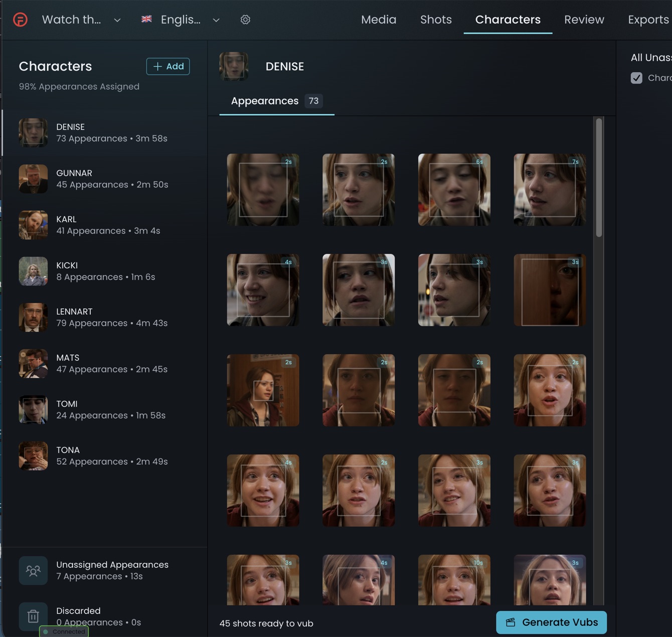The height and width of the screenshot is (637, 672).
Task: Click the appearances grid vertical scrollbar
Action: pos(599,177)
